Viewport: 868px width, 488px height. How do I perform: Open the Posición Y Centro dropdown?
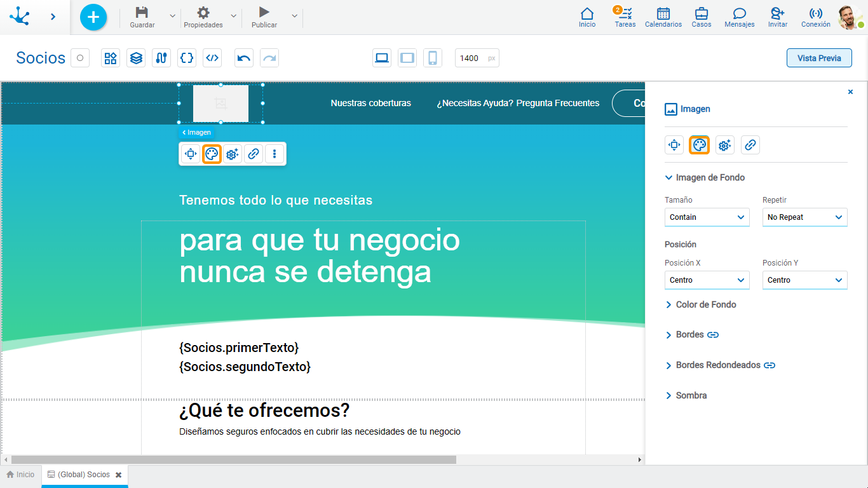[x=805, y=280]
